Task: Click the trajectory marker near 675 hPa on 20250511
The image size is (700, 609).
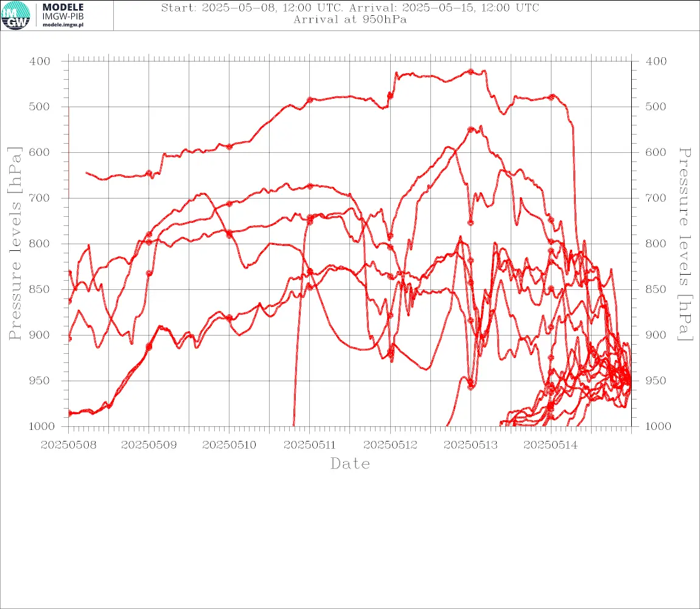Action: (310, 186)
